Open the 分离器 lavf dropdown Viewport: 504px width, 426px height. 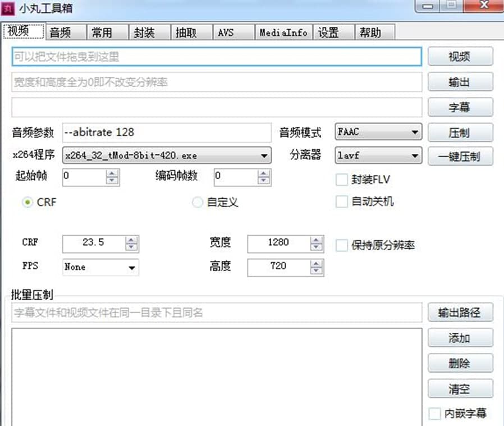pos(379,155)
